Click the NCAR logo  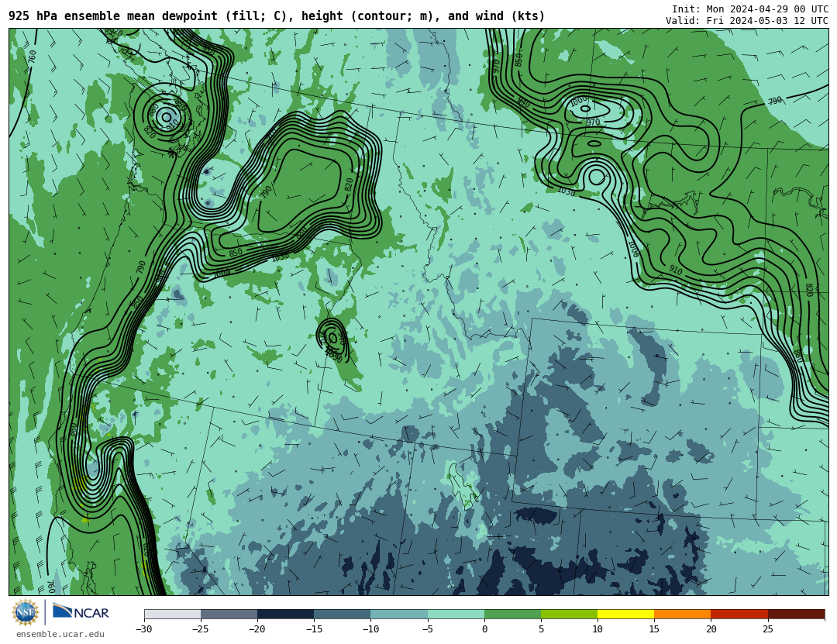click(81, 612)
